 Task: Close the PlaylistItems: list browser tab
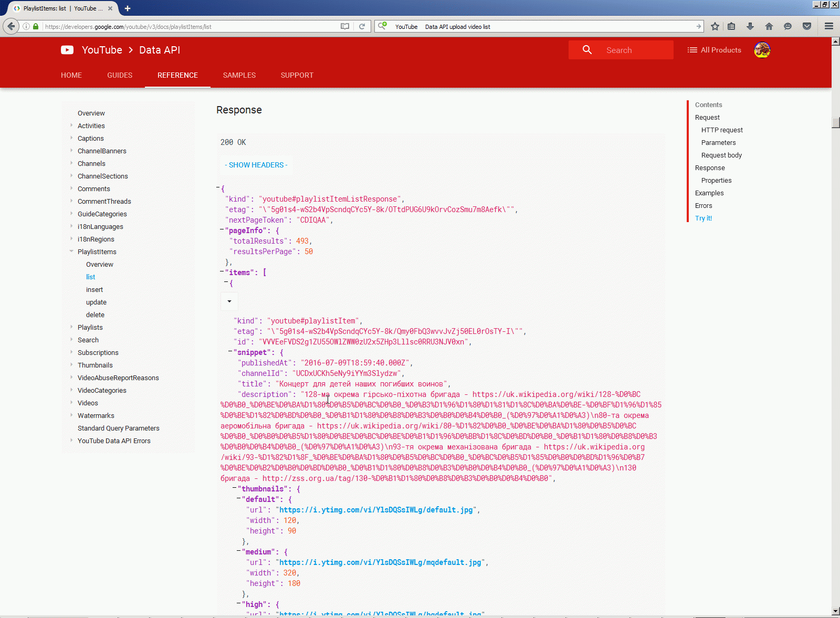[x=110, y=8]
